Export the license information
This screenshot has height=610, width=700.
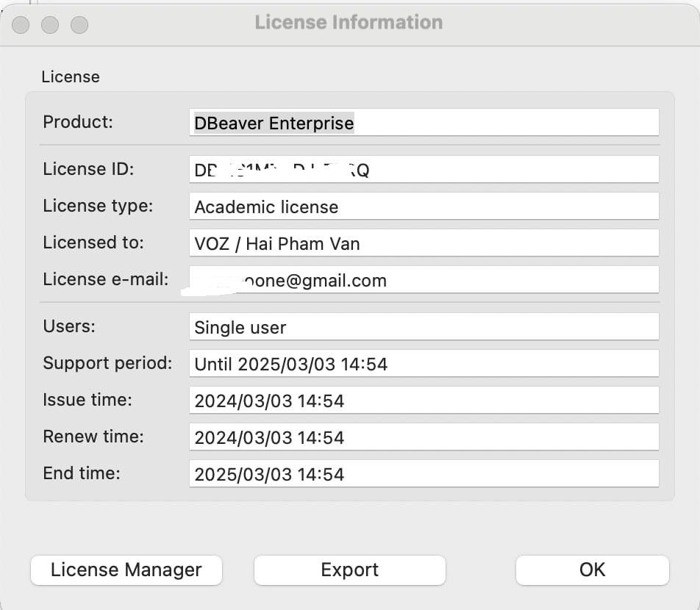(349, 570)
